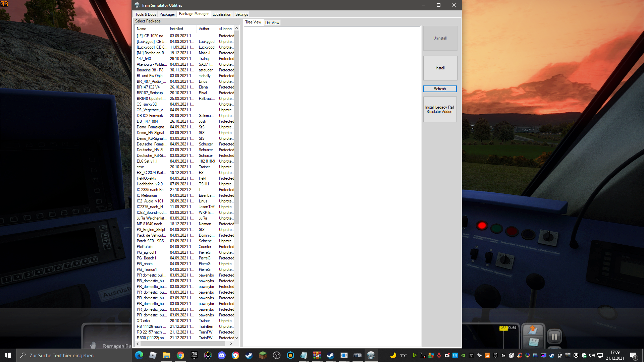
Task: Open Discord from the taskbar
Action: [x=221, y=355]
